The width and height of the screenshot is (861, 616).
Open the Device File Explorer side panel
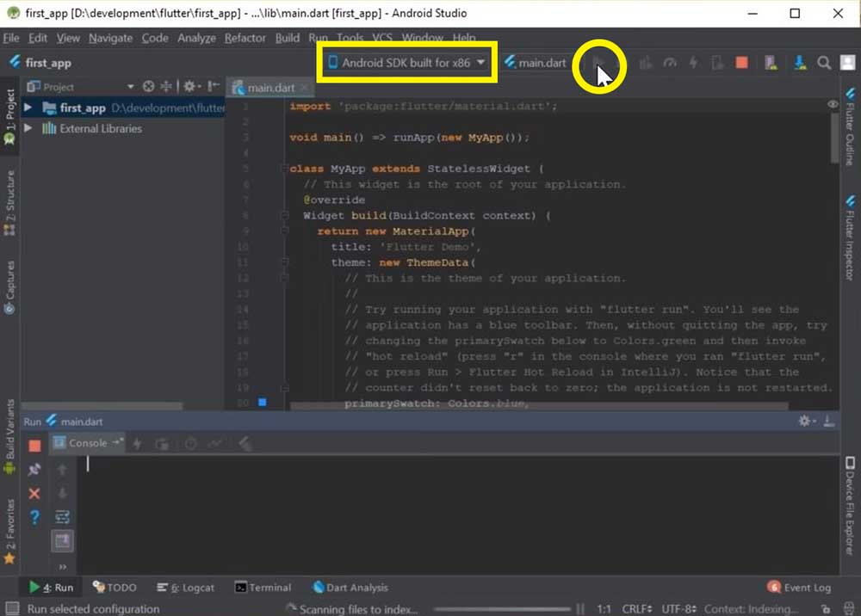point(850,505)
